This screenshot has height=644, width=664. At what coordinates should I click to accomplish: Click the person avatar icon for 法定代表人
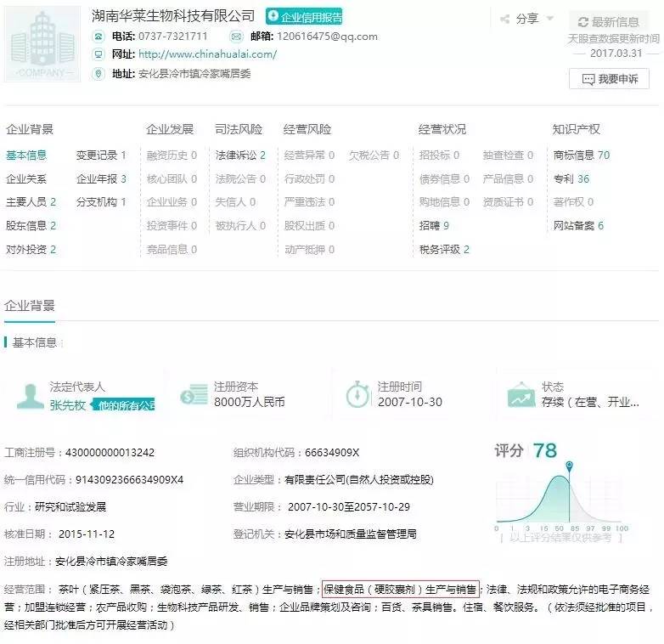point(30,396)
